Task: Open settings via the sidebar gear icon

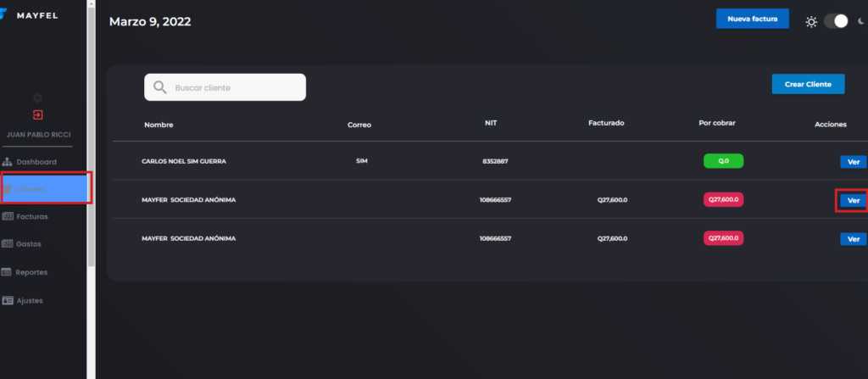Action: point(37,98)
